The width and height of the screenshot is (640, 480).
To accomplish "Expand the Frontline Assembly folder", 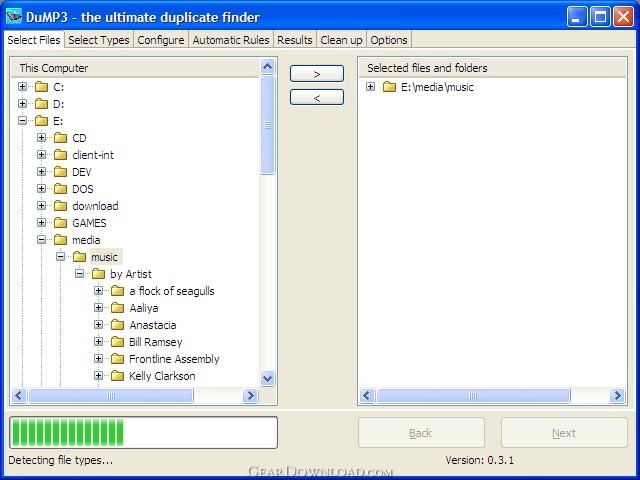I will (98, 358).
